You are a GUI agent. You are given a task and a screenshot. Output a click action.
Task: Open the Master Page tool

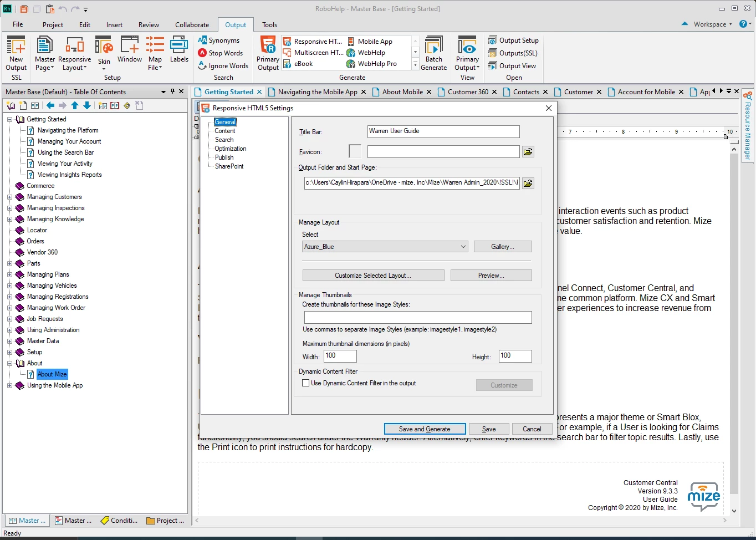click(x=45, y=53)
